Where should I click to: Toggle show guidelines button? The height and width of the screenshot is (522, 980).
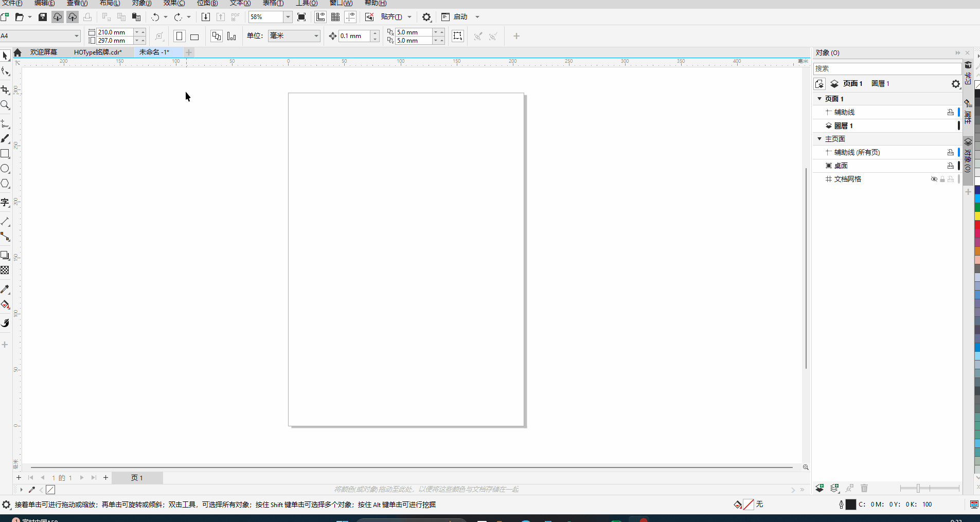(350, 17)
